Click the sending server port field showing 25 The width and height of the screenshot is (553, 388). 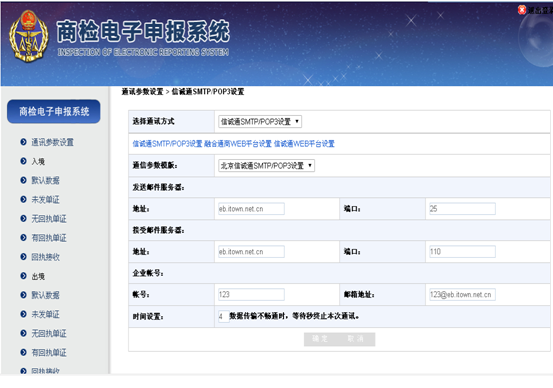tap(462, 209)
